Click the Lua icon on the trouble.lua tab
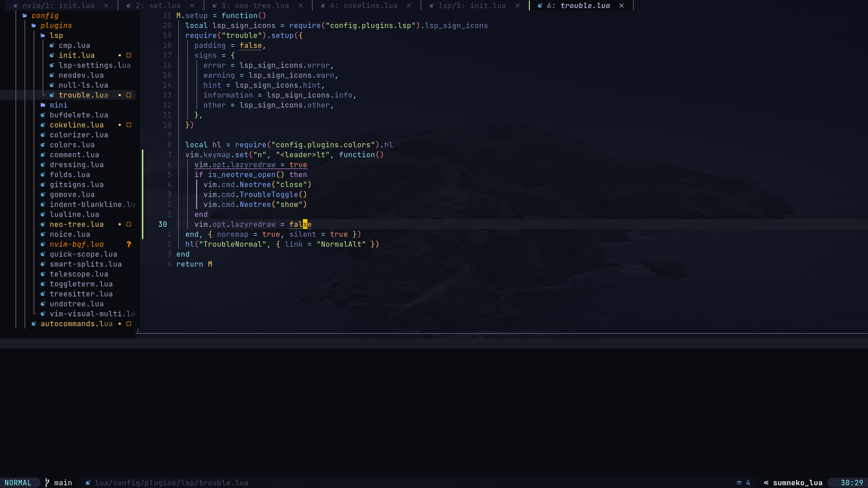 pyautogui.click(x=541, y=6)
